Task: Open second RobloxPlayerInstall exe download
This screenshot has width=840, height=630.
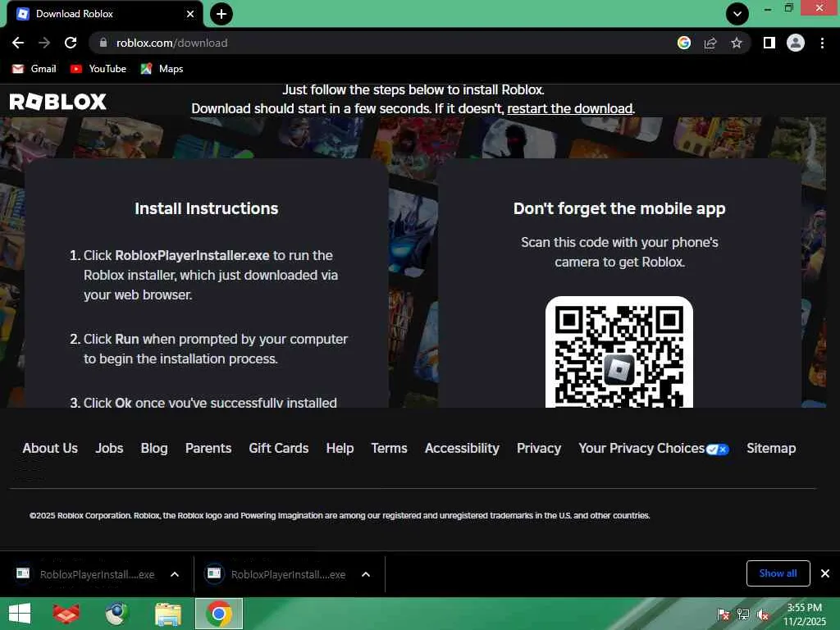Action: coord(276,574)
